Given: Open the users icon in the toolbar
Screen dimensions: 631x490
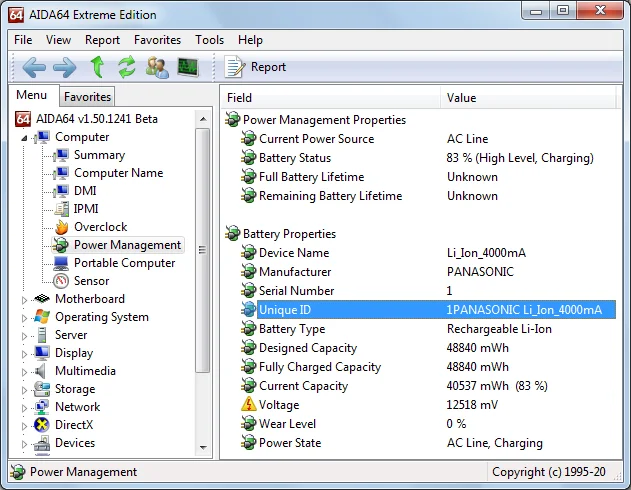Looking at the screenshot, I should click(157, 67).
